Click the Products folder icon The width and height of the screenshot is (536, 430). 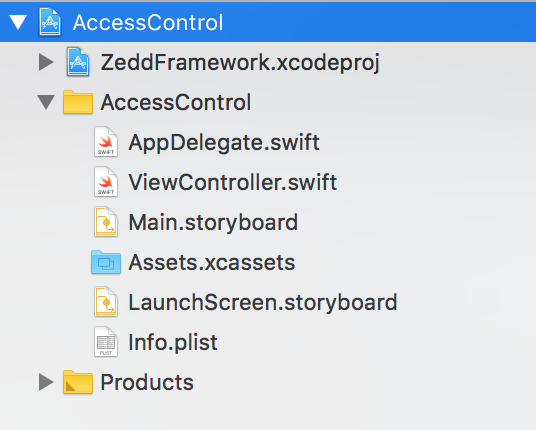(78, 382)
